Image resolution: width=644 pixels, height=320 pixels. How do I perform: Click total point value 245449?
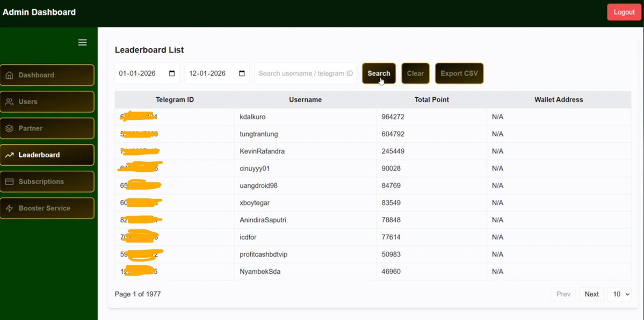click(x=393, y=151)
